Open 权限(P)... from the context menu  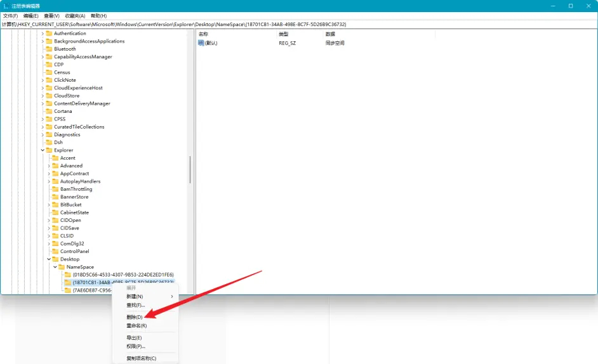pyautogui.click(x=136, y=346)
